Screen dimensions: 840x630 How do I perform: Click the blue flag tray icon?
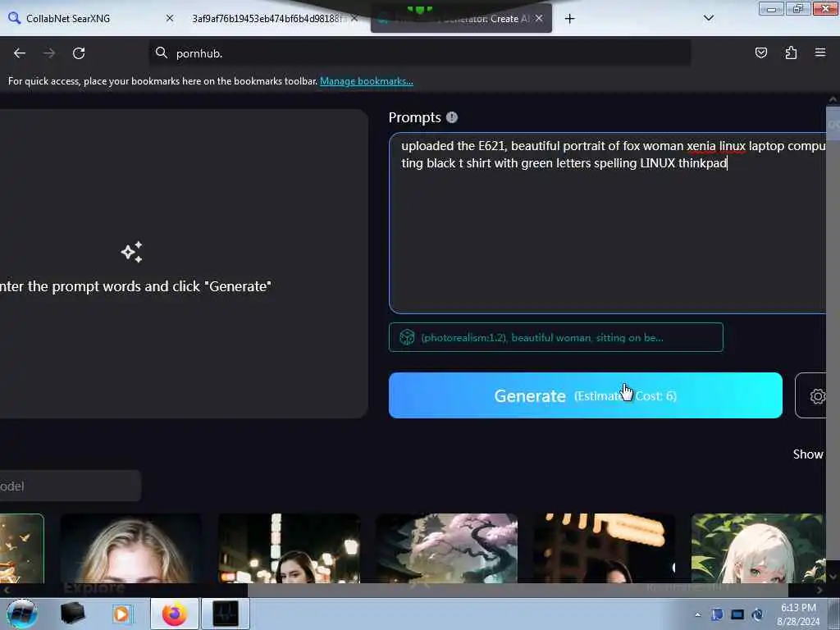717,614
